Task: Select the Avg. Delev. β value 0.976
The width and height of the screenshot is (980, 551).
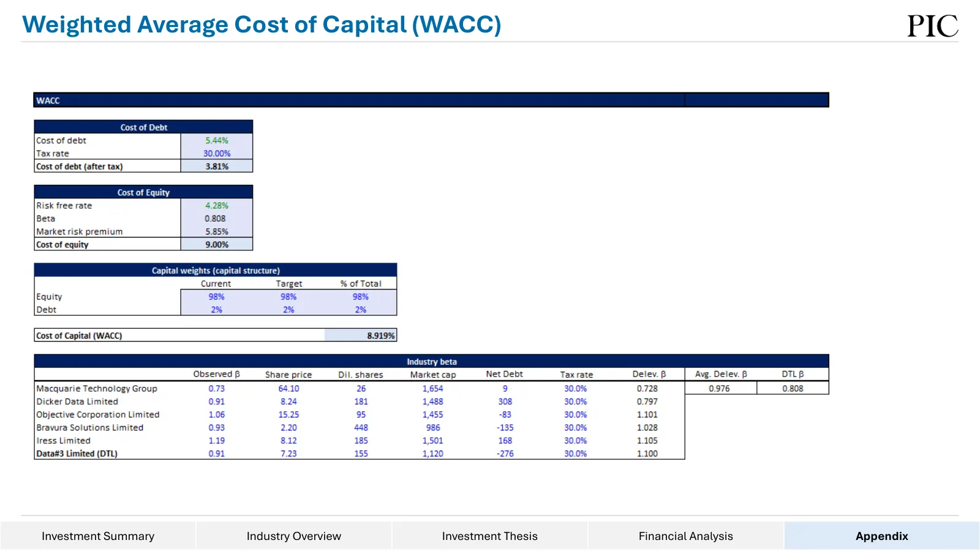Action: [720, 388]
